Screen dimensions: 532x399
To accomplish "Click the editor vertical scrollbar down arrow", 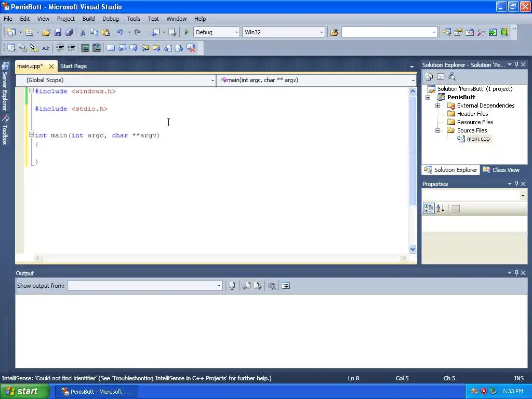I will coord(413,249).
